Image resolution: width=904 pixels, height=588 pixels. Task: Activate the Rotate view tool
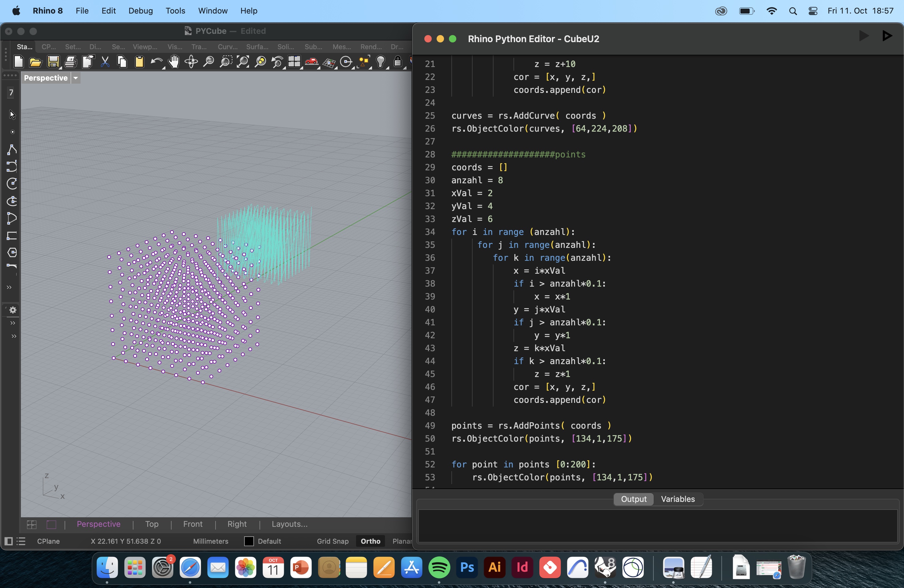191,62
